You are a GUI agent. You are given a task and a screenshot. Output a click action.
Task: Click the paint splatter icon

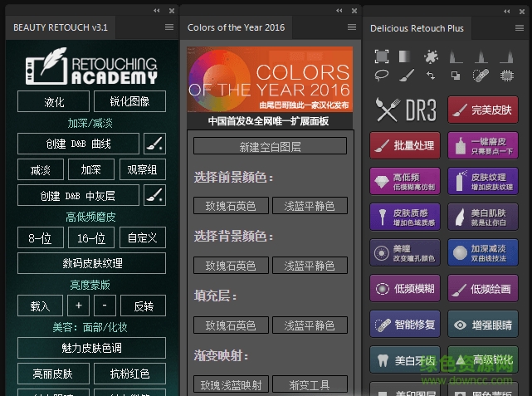(x=431, y=56)
